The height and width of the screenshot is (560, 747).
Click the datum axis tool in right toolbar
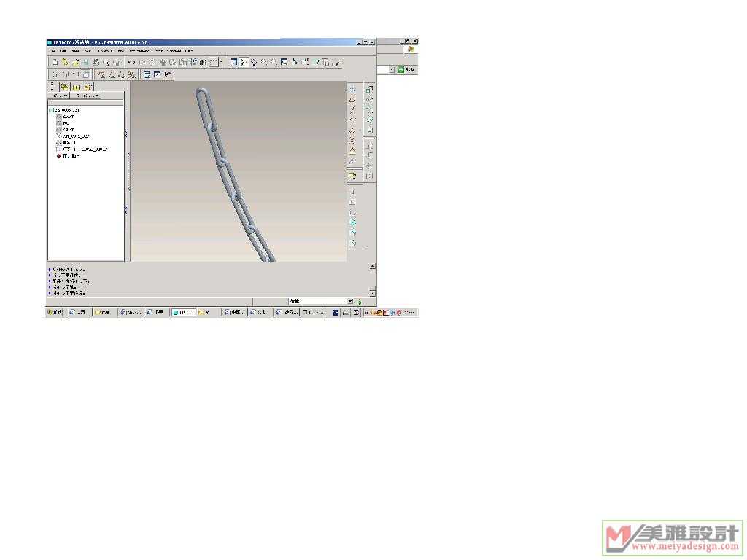(x=352, y=109)
